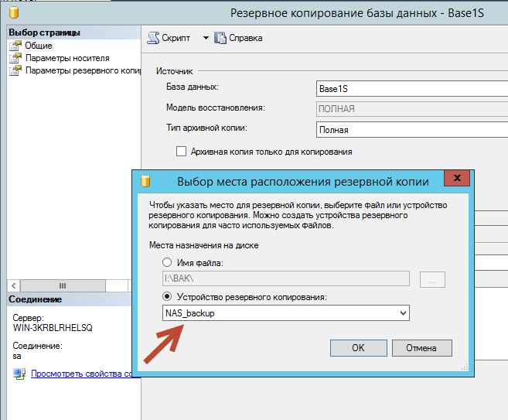Expand the Скрипт dropdown arrow

click(x=206, y=38)
